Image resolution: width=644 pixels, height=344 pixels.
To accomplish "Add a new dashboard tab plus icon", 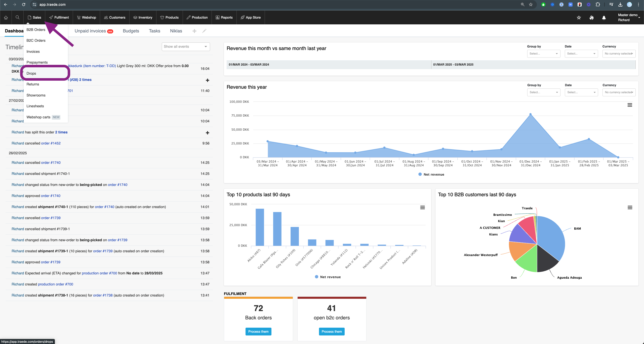I will [194, 31].
